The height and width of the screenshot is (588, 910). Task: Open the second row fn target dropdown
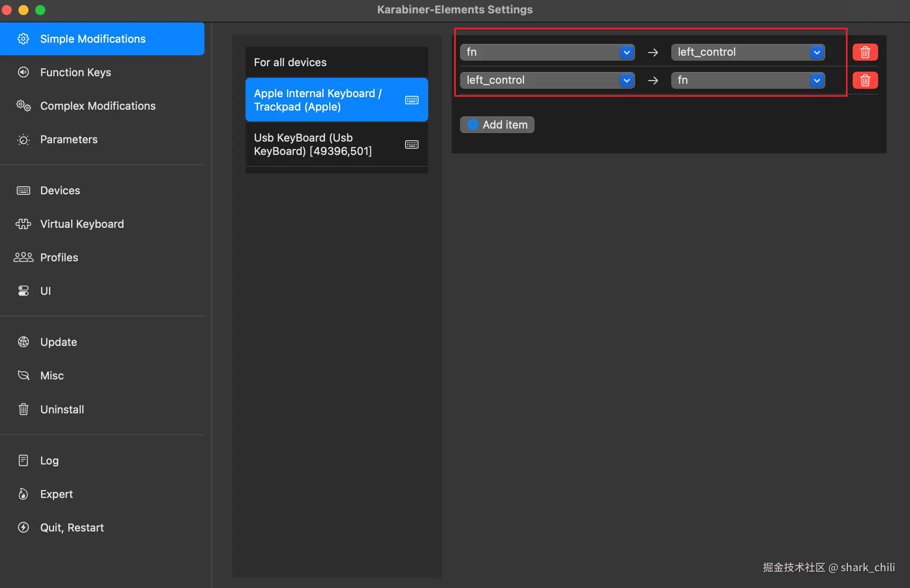748,80
